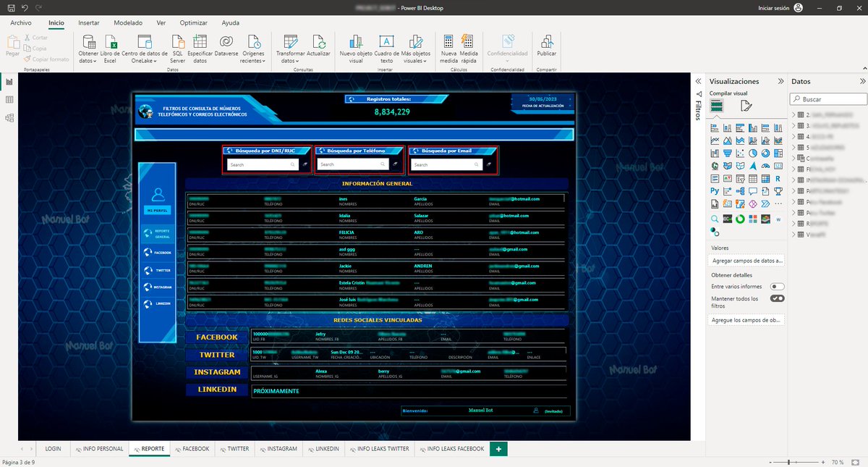Viewport: 868px width, 467px height.
Task: Expand the Peru Facebook table
Action: 794,202
